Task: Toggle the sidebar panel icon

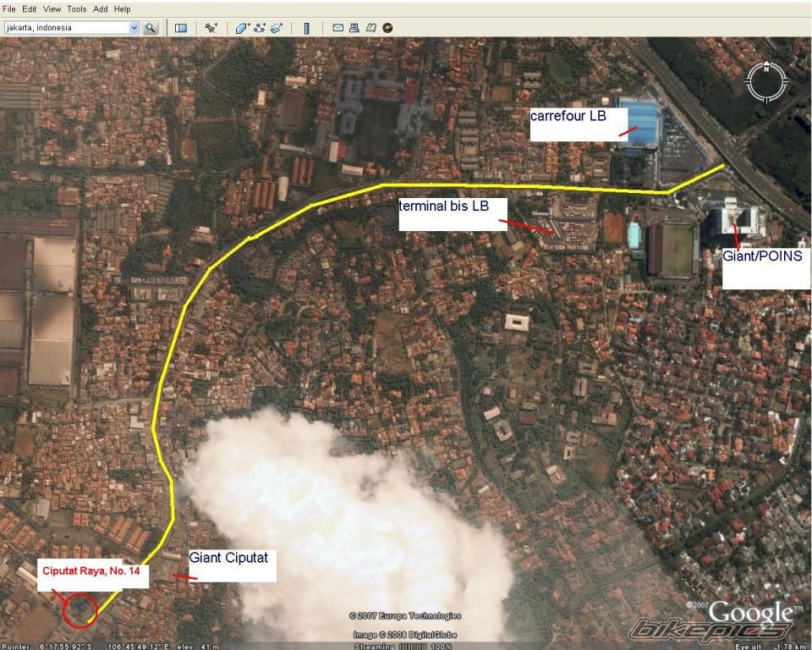Action: coord(180,27)
